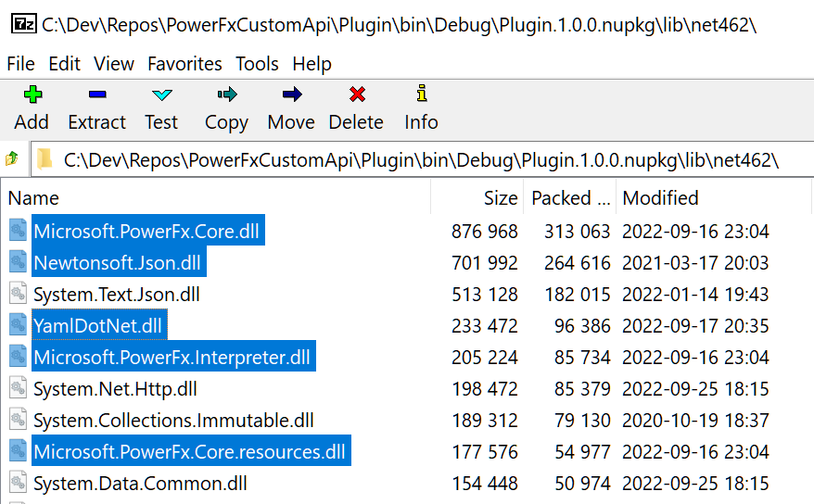The height and width of the screenshot is (504, 814).
Task: Click the 7-Zip title bar icon
Action: point(24,24)
